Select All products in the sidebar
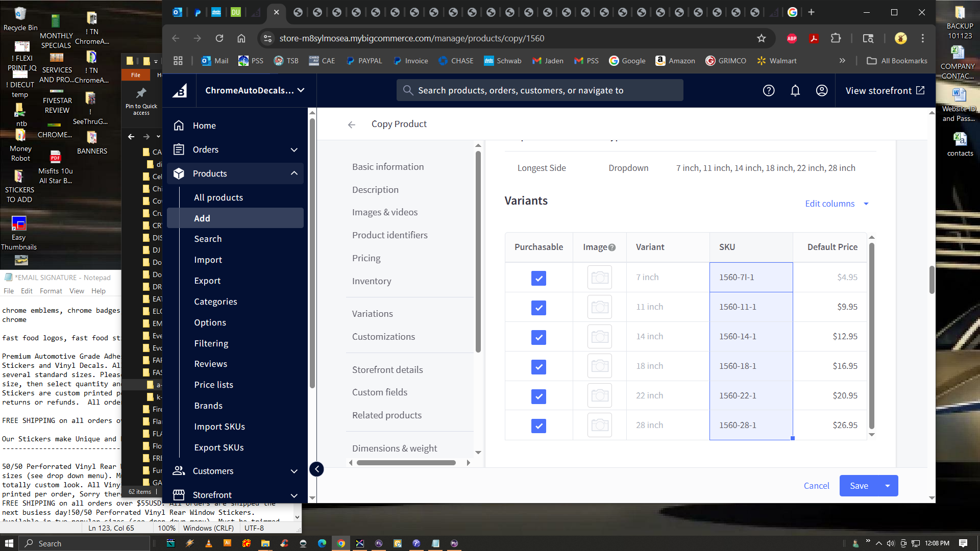Screen dimensions: 980x551 (218, 197)
